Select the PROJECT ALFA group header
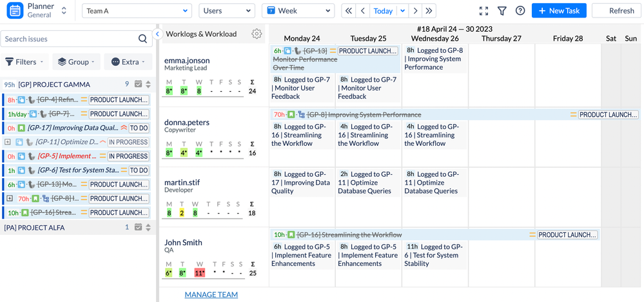The image size is (644, 302). 78,228
